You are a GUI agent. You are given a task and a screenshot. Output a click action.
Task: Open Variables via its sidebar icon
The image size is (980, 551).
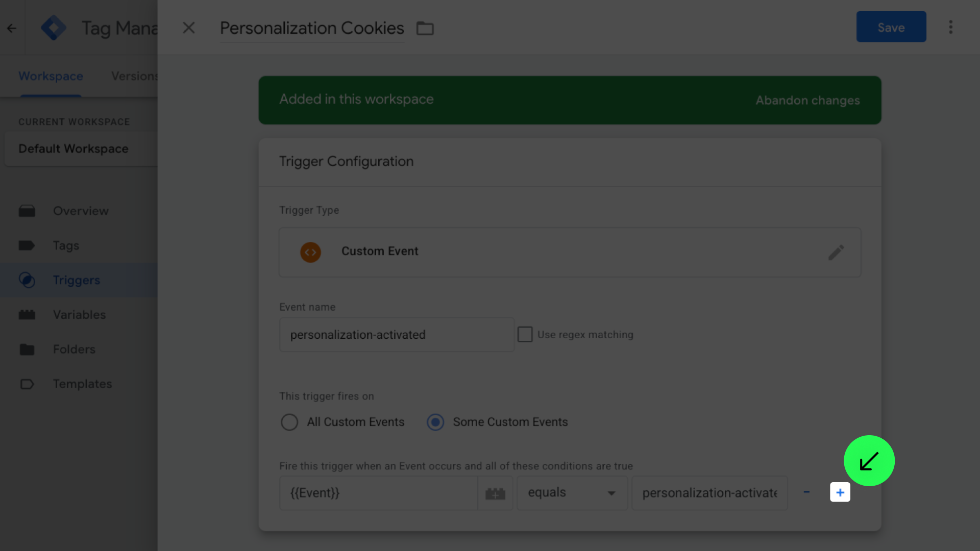pos(27,314)
